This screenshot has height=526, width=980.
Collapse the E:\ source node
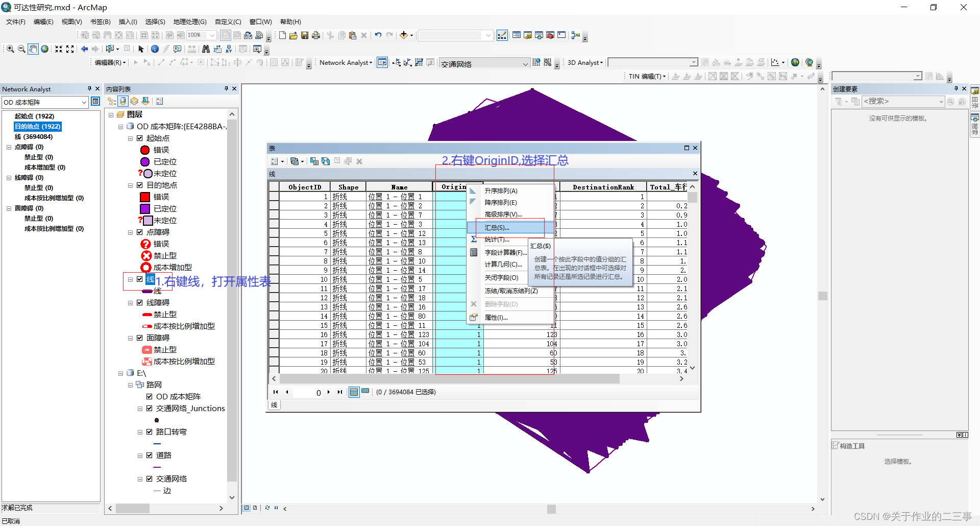click(120, 373)
